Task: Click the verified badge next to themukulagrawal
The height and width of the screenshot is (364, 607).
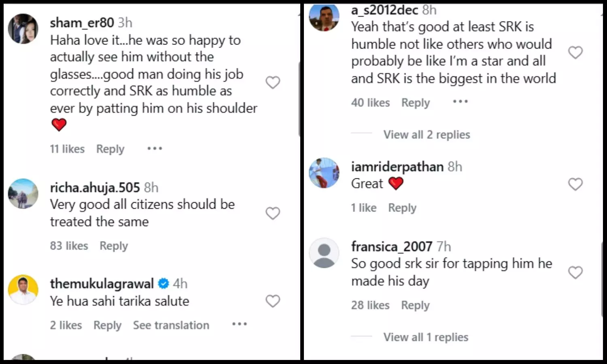Action: pyautogui.click(x=163, y=284)
